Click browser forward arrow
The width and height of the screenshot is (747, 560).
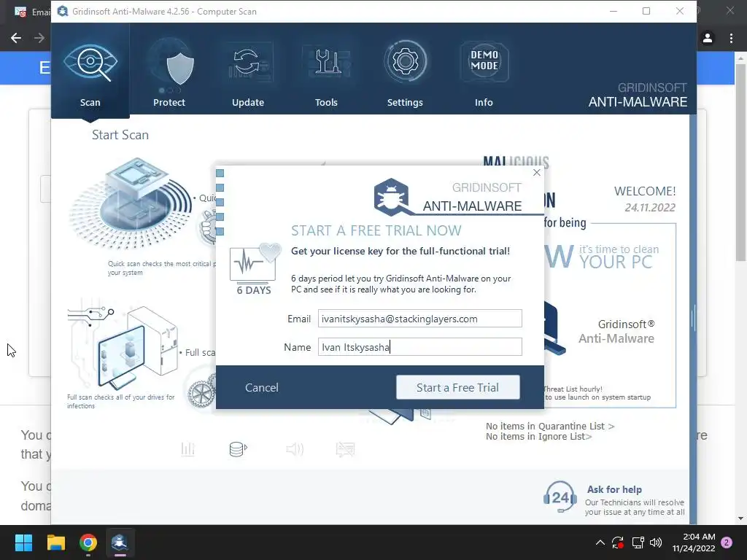tap(39, 38)
